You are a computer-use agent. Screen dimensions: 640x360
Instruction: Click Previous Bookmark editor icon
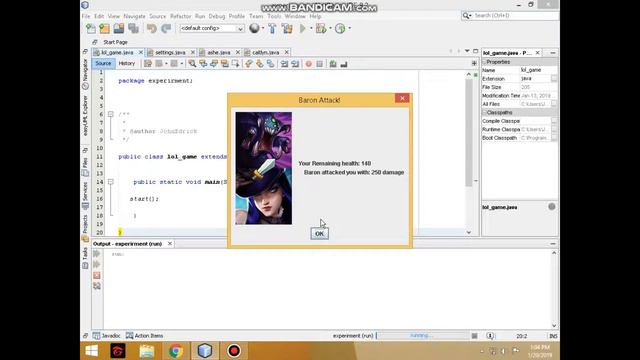coord(249,64)
